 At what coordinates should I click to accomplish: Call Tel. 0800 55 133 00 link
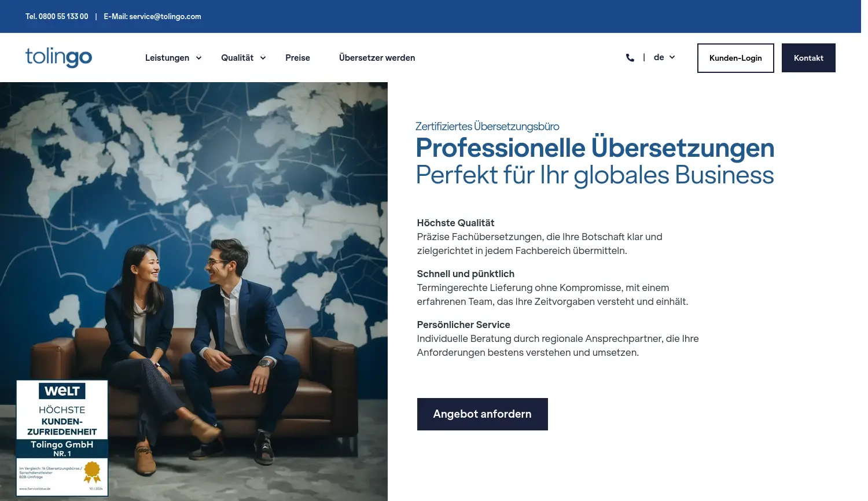pos(57,16)
